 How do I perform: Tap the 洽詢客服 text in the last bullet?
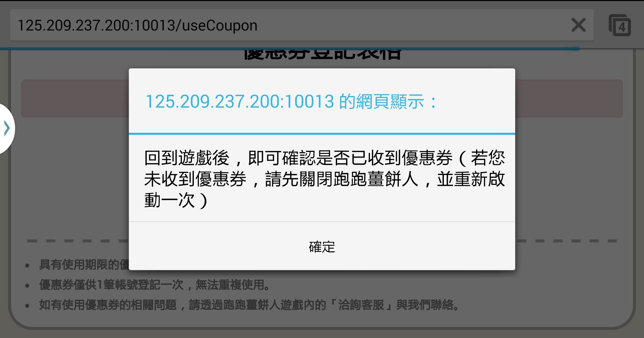(x=361, y=305)
